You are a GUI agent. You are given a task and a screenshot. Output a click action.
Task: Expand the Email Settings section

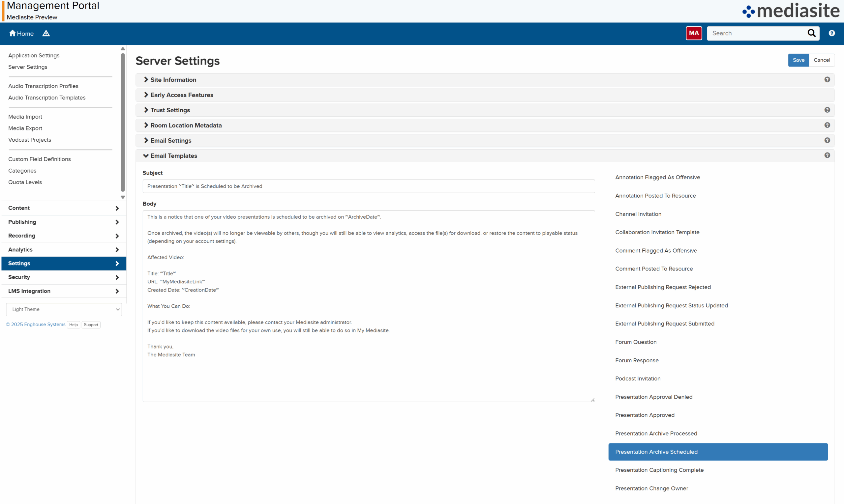[171, 141]
